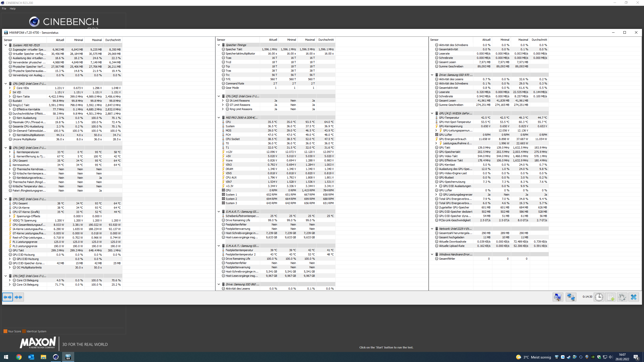Screen dimensions: 644x362
Task: Start logging with the spreadsheet plus icon
Action: (611, 297)
